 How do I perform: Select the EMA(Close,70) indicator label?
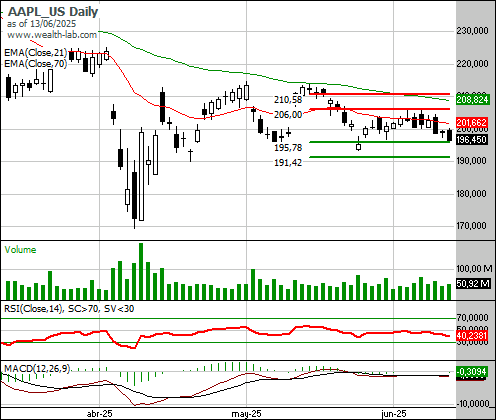35,63
